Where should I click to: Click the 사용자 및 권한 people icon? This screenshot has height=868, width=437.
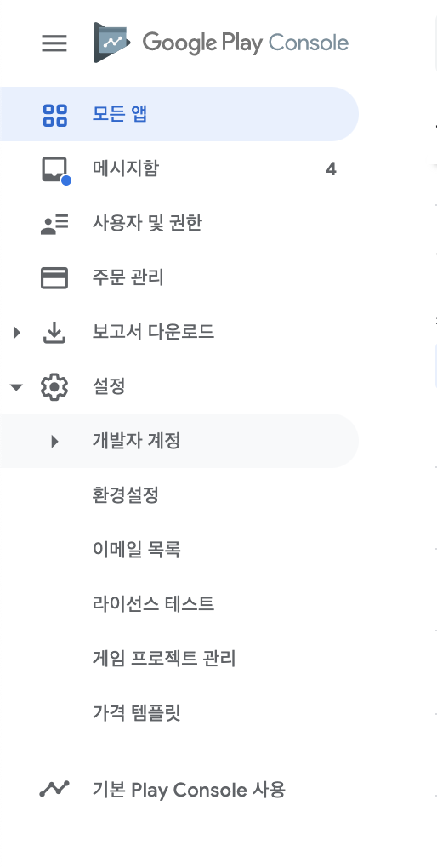(x=54, y=224)
